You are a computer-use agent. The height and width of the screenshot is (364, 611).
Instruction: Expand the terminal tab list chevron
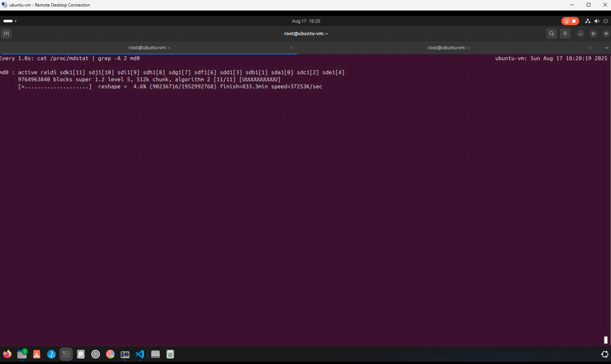pyautogui.click(x=607, y=48)
